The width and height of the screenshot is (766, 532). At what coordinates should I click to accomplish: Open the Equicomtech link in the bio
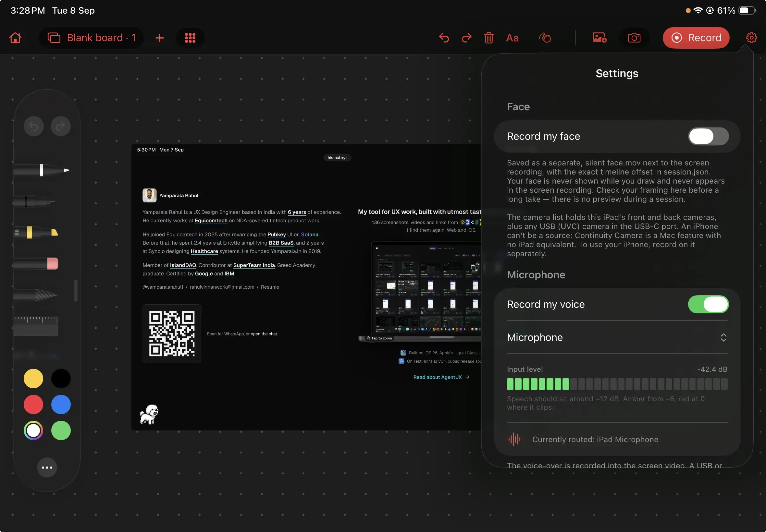click(x=211, y=221)
